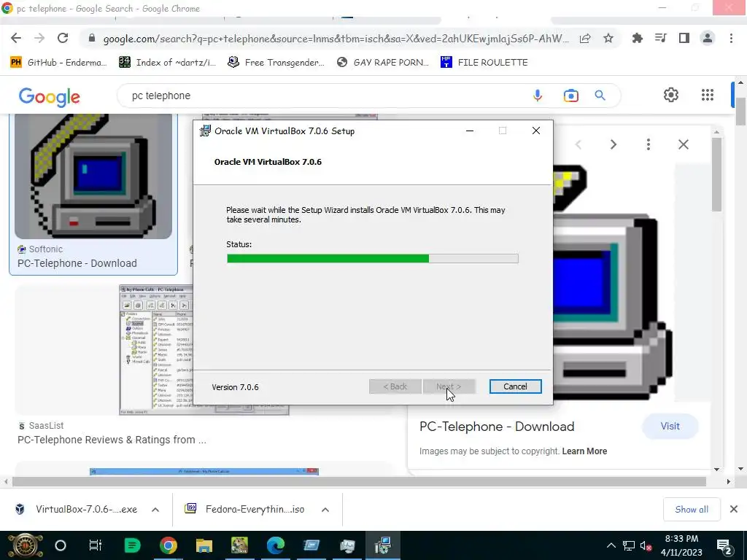The height and width of the screenshot is (560, 747).
Task: Close the downloads bar
Action: click(734, 509)
